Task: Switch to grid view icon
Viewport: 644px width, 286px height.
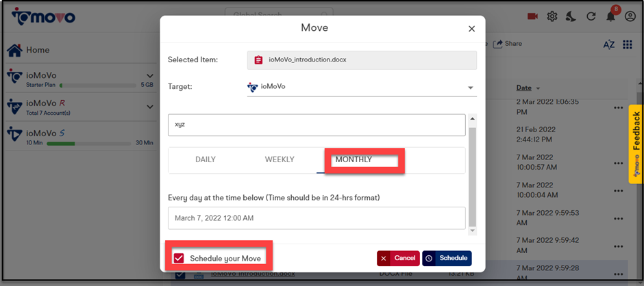Action: 627,44
